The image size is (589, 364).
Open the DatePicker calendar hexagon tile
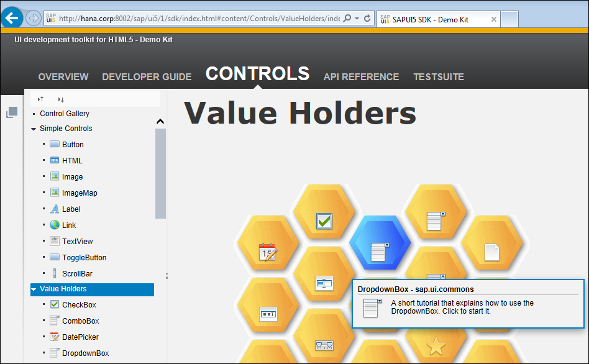click(267, 243)
